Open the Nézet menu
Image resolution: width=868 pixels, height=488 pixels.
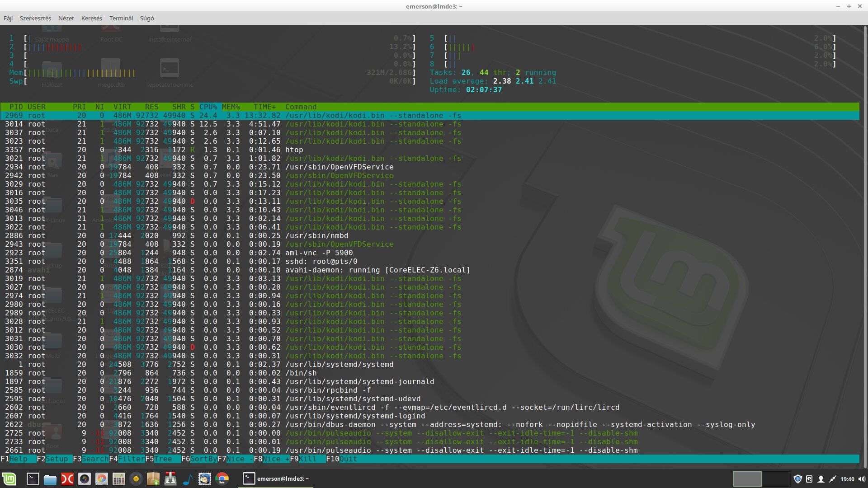66,18
